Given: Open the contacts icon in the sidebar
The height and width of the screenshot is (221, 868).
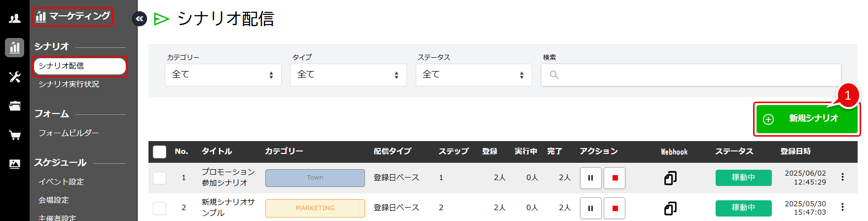Looking at the screenshot, I should click(x=15, y=19).
